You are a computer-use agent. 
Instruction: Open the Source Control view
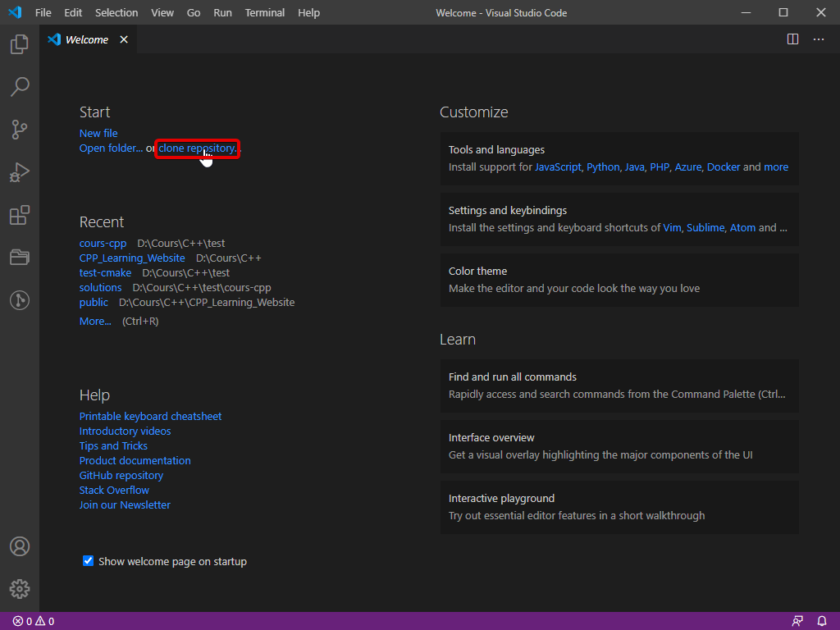(x=20, y=130)
